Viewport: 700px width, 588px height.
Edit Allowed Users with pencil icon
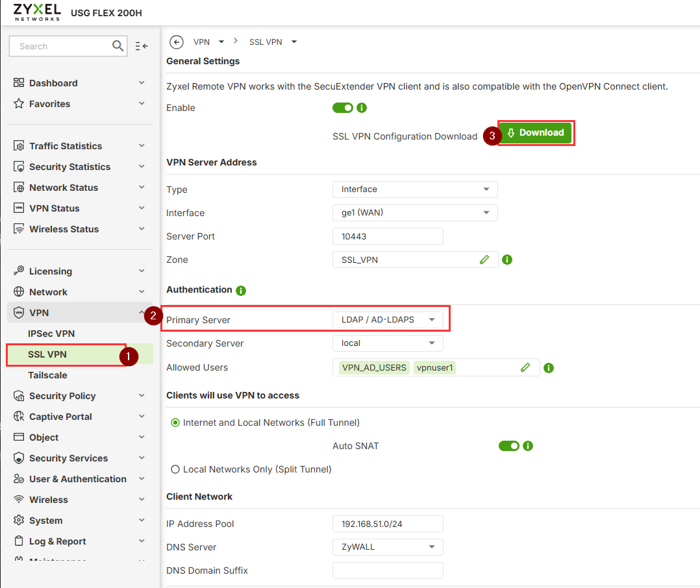pos(525,367)
